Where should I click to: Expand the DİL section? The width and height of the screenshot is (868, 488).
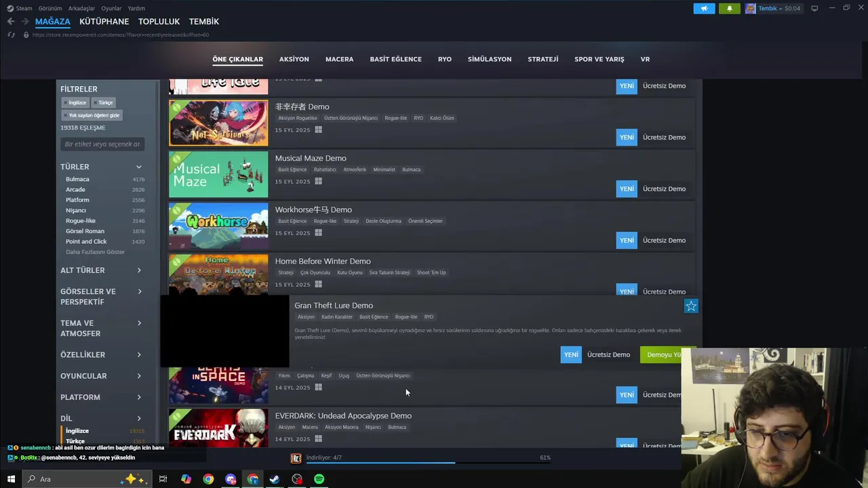point(102,419)
